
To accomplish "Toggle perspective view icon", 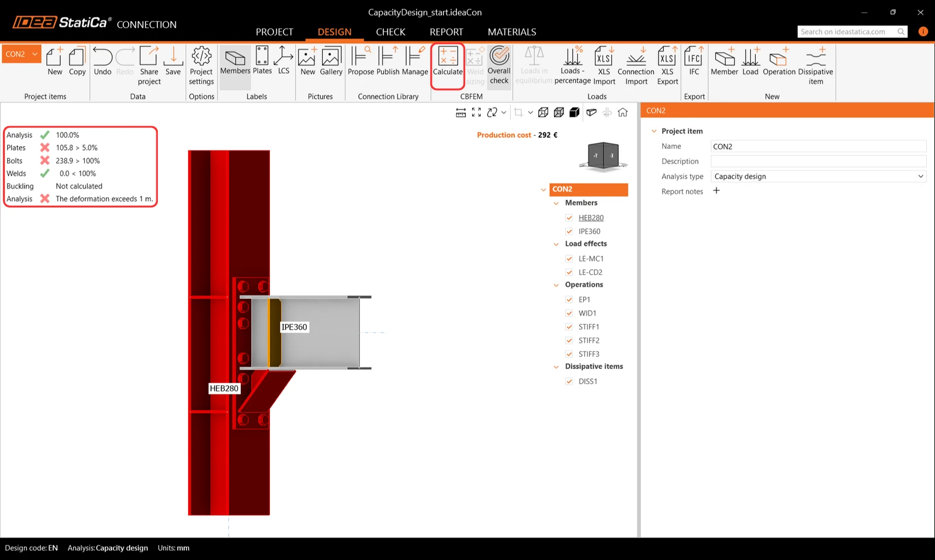I will 591,112.
